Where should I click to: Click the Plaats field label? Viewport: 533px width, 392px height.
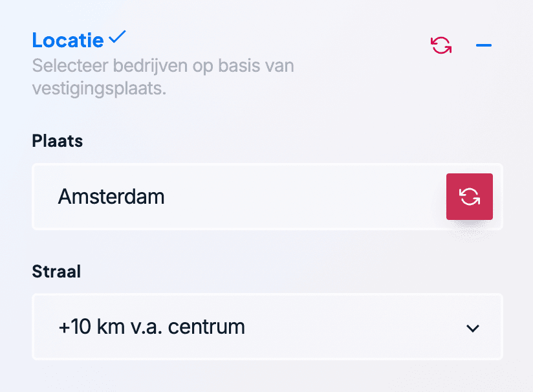[x=58, y=141]
